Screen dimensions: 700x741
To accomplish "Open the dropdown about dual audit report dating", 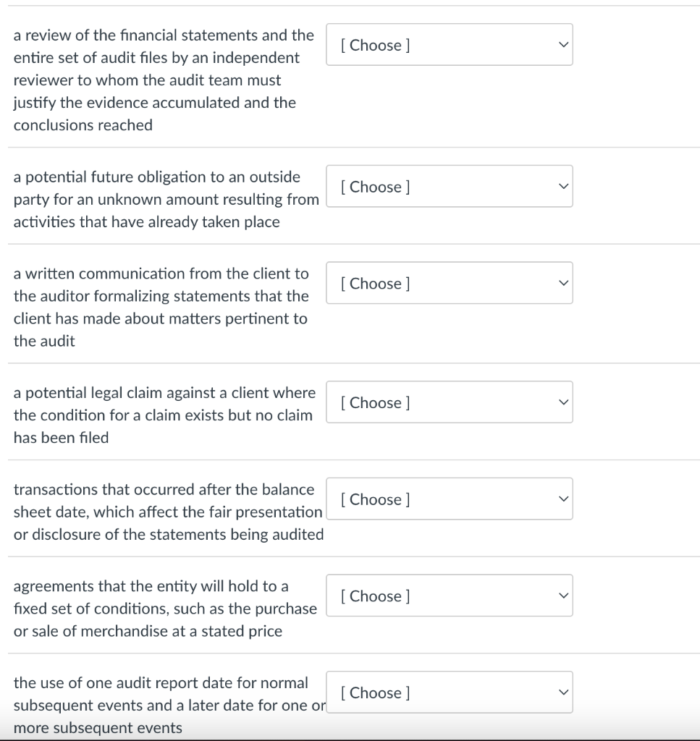I will coord(449,692).
